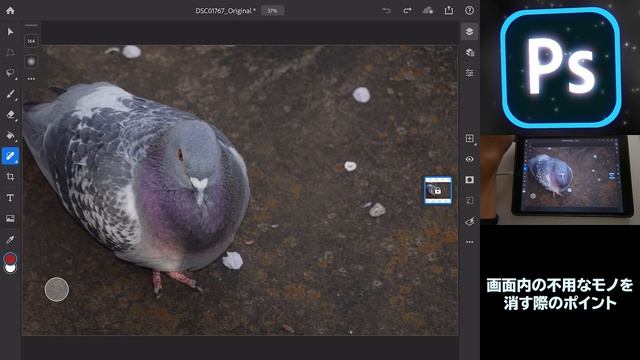Select the Transform tool
This screenshot has height=360, width=640.
(10, 52)
